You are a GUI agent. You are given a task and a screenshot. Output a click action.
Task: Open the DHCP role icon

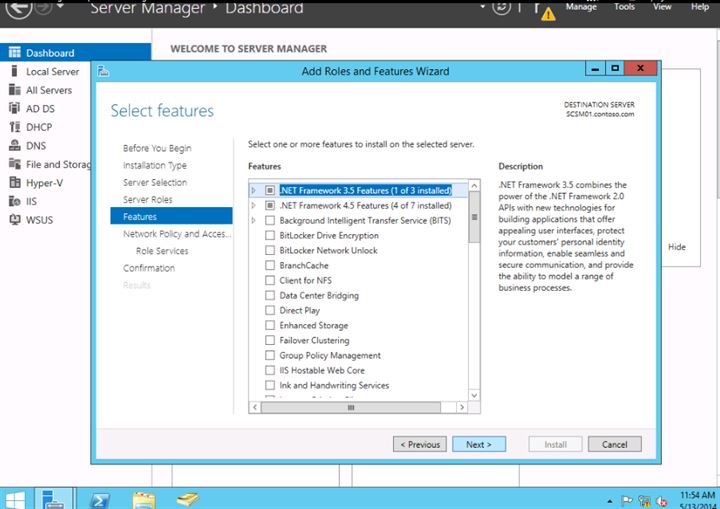15,127
